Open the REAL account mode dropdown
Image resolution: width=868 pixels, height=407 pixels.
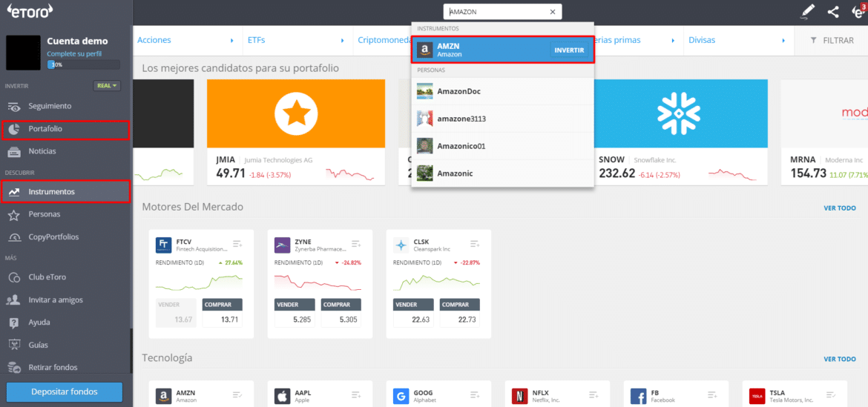[108, 85]
